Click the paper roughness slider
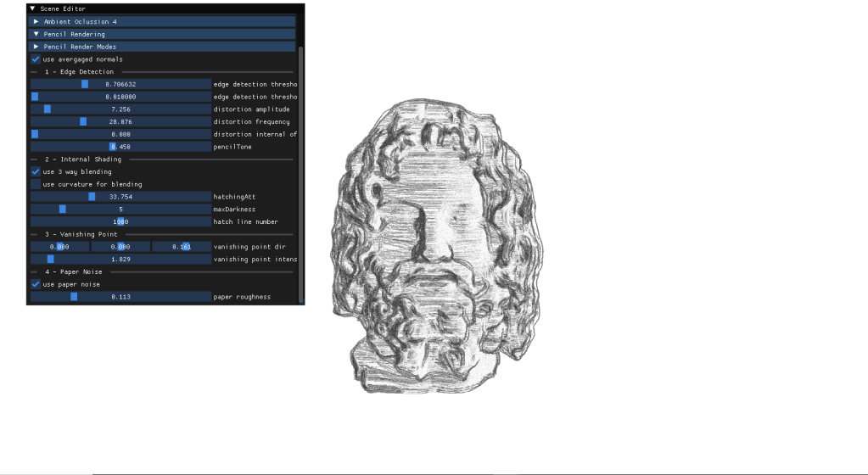The height and width of the screenshot is (475, 868). tap(120, 297)
